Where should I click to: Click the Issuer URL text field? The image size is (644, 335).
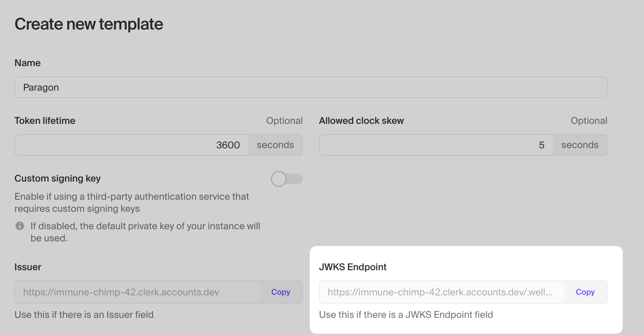click(137, 292)
